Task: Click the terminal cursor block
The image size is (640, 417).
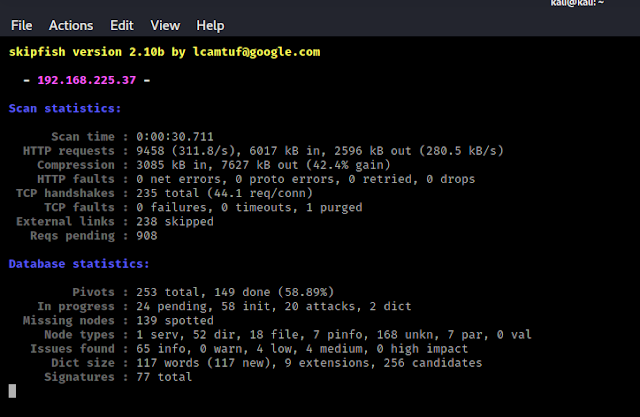Action: (x=12, y=391)
